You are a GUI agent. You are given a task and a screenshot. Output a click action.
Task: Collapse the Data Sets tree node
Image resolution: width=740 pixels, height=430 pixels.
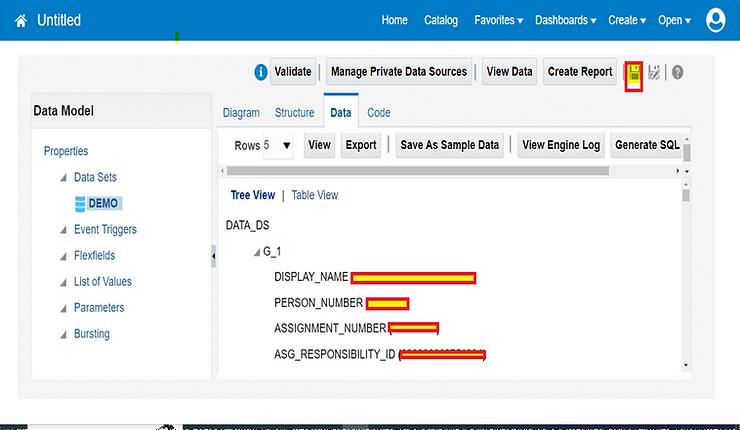click(x=63, y=178)
